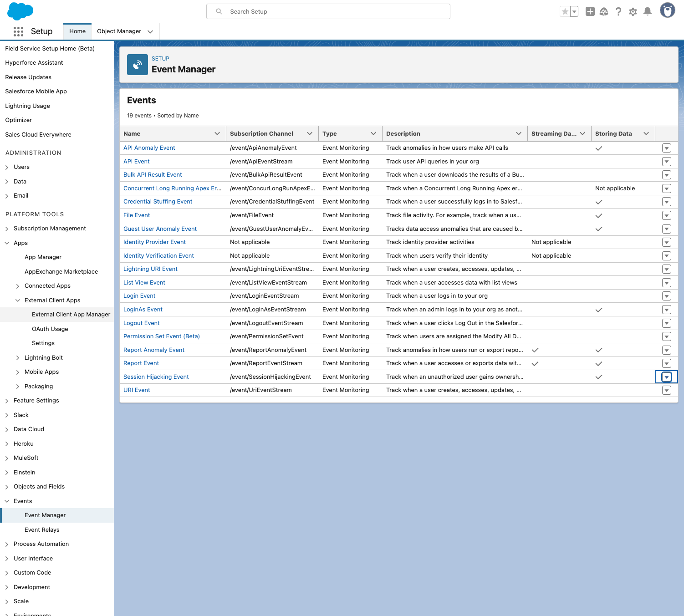Click the Search Setup input field

pos(328,11)
